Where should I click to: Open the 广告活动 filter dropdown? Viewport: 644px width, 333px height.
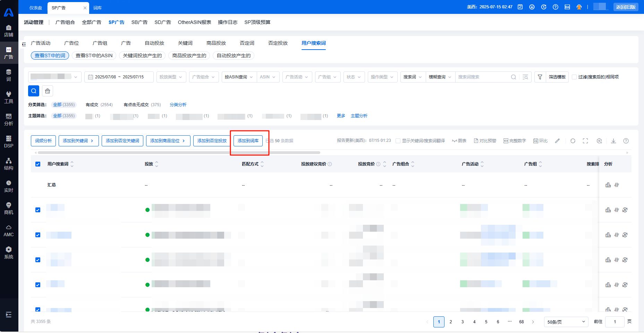tap(297, 77)
